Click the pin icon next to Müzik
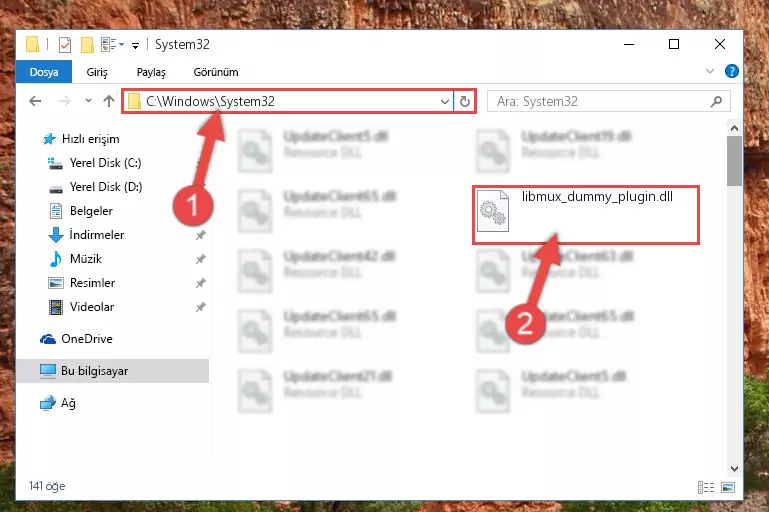Viewport: 769px width, 512px height. 201,259
